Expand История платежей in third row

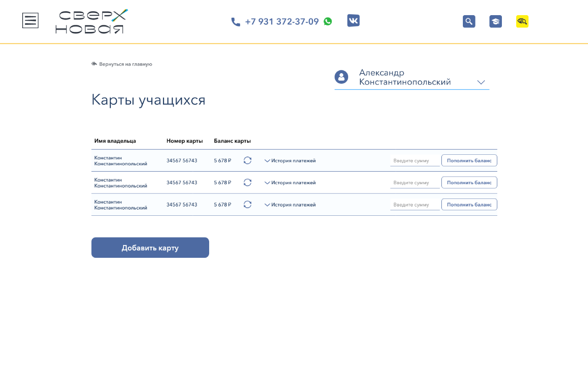pos(290,205)
